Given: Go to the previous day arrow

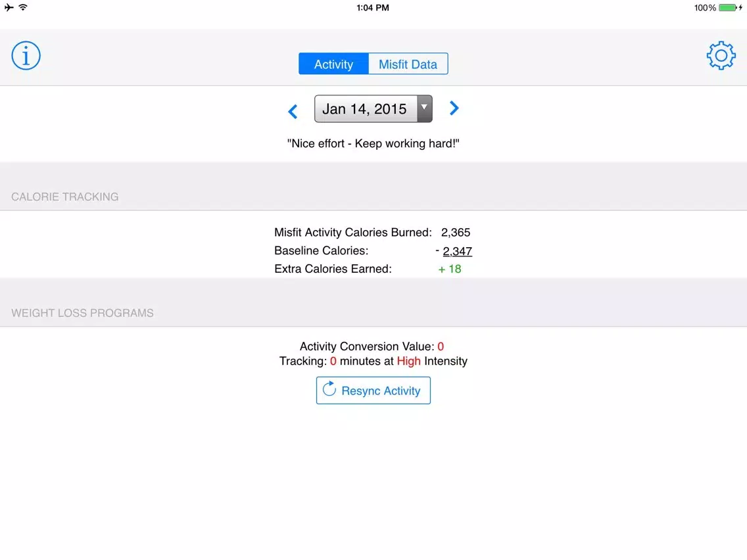Looking at the screenshot, I should 293,112.
